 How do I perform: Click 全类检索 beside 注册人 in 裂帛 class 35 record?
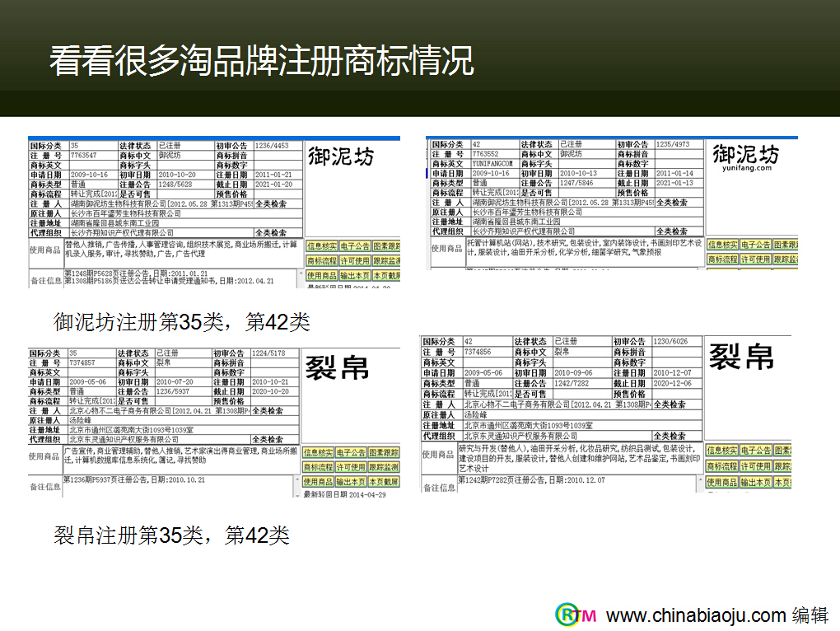pos(268,411)
